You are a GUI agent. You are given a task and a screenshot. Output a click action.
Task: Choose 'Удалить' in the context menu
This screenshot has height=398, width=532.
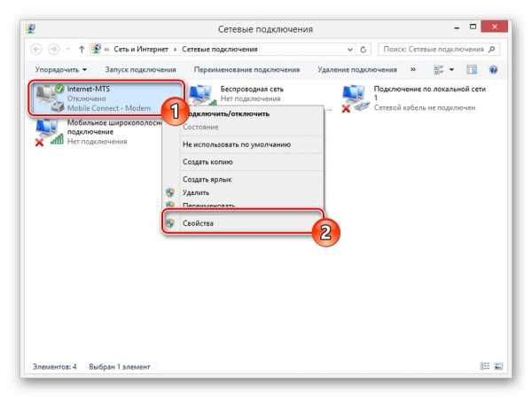(243, 192)
